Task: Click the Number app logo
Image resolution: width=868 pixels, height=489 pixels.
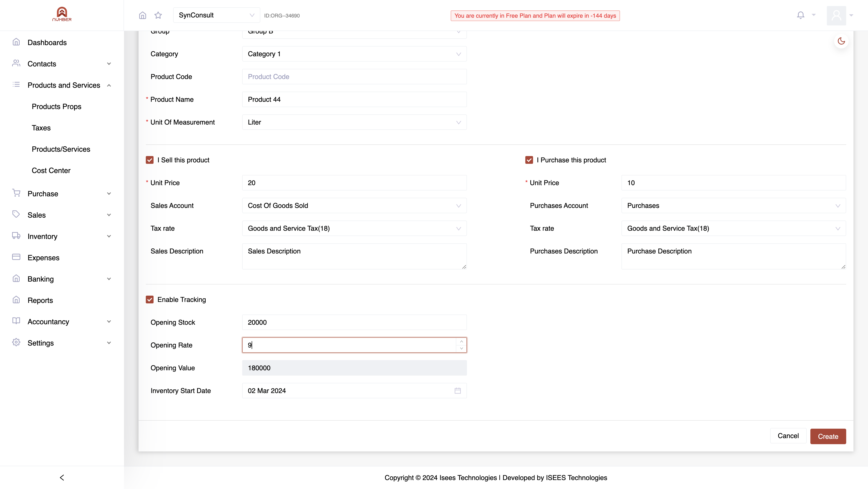Action: (62, 14)
